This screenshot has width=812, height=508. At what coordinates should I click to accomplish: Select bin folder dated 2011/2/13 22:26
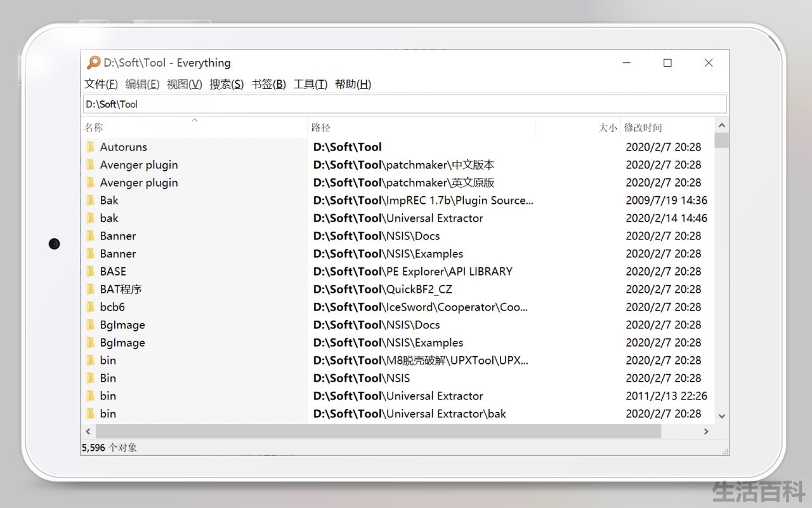(108, 396)
